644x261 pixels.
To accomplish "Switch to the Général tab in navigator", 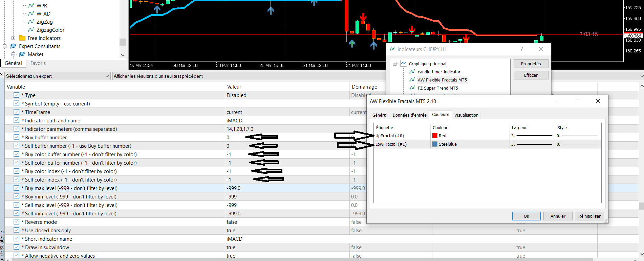I will pyautogui.click(x=14, y=63).
